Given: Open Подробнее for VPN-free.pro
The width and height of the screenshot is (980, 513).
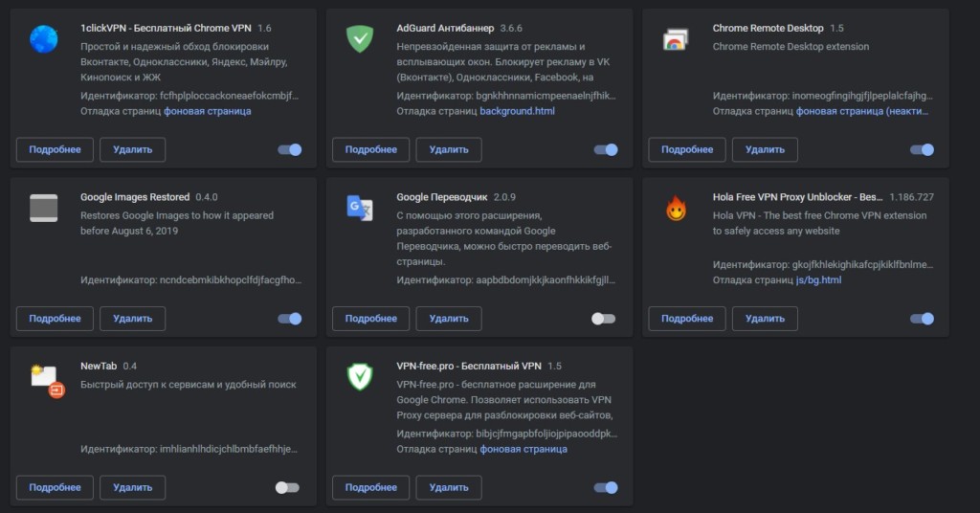Looking at the screenshot, I should (x=371, y=487).
